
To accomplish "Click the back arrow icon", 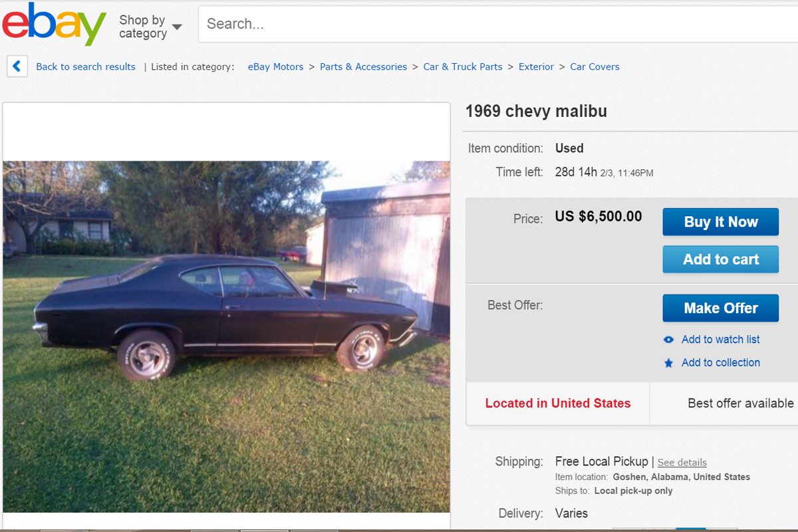I will point(17,66).
